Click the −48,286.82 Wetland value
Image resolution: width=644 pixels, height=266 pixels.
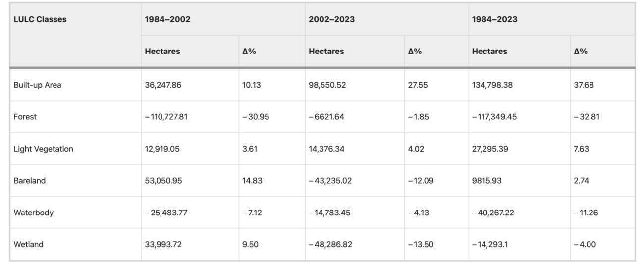[x=330, y=244]
